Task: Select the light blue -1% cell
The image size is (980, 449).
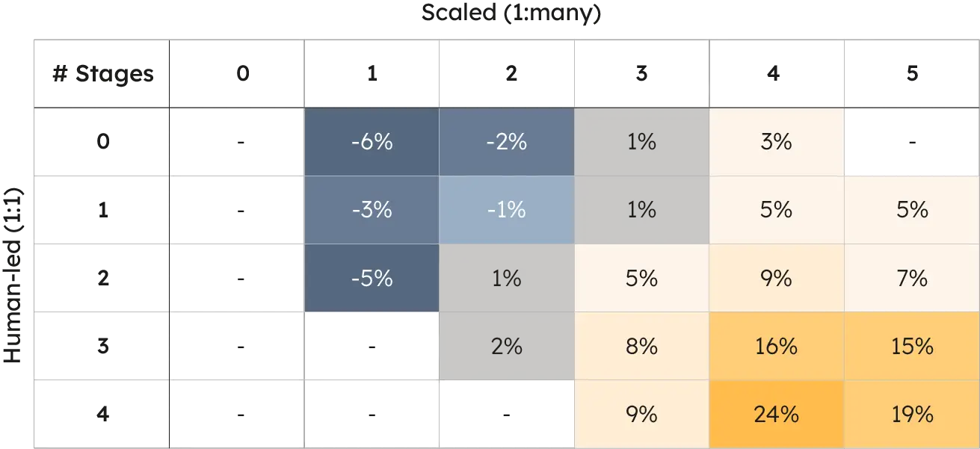Action: point(507,210)
